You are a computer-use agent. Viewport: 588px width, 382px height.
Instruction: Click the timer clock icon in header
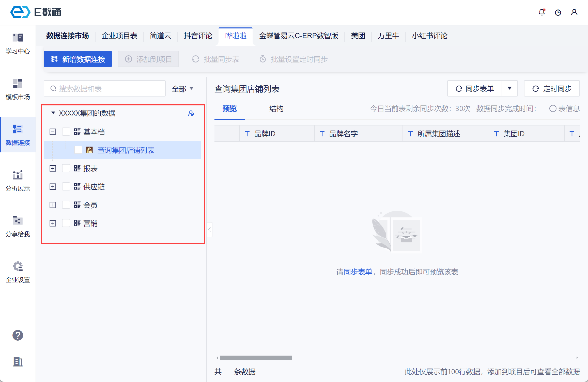[x=558, y=12]
